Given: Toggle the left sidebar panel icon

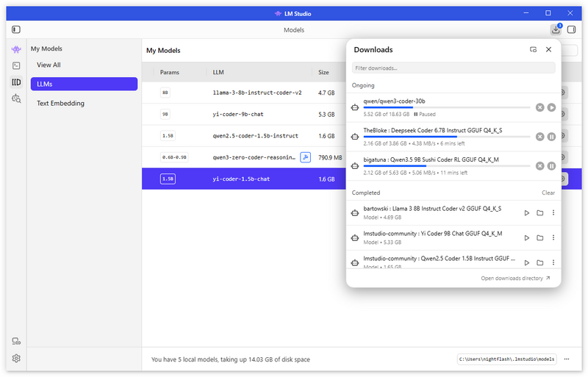Looking at the screenshot, I should click(x=16, y=29).
